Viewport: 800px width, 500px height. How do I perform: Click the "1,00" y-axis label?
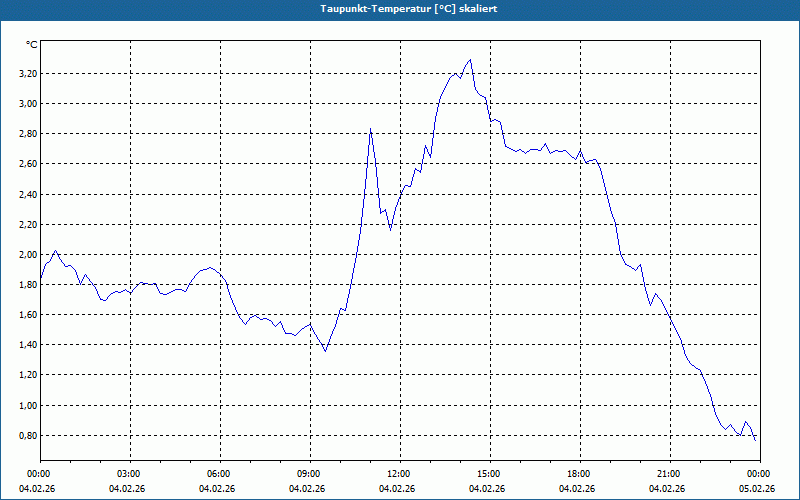pyautogui.click(x=29, y=406)
